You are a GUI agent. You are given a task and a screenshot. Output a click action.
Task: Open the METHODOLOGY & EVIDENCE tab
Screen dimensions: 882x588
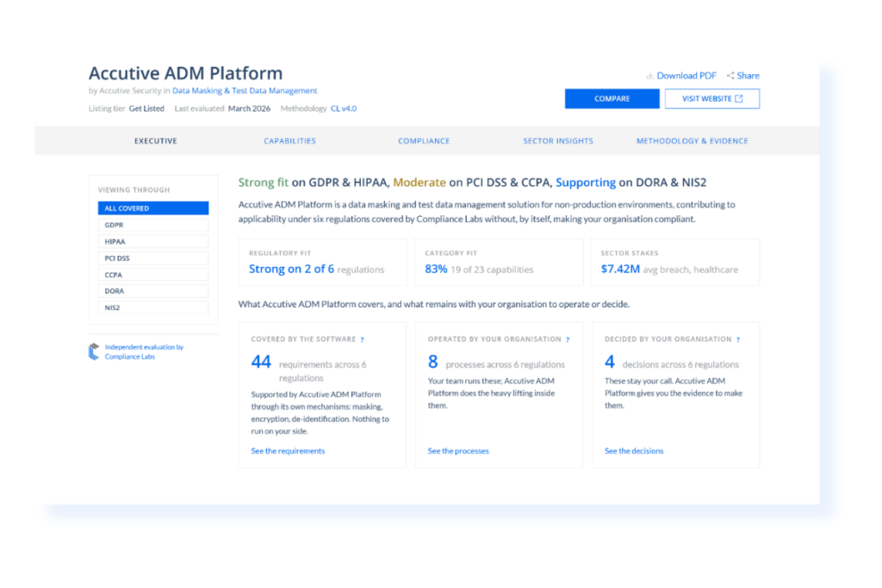(x=692, y=141)
